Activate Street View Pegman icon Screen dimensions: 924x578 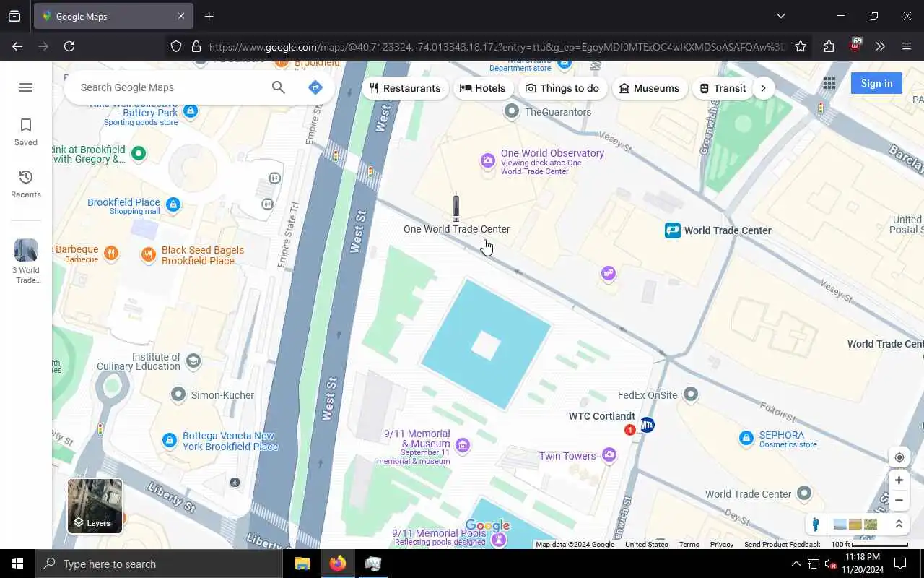tap(816, 525)
